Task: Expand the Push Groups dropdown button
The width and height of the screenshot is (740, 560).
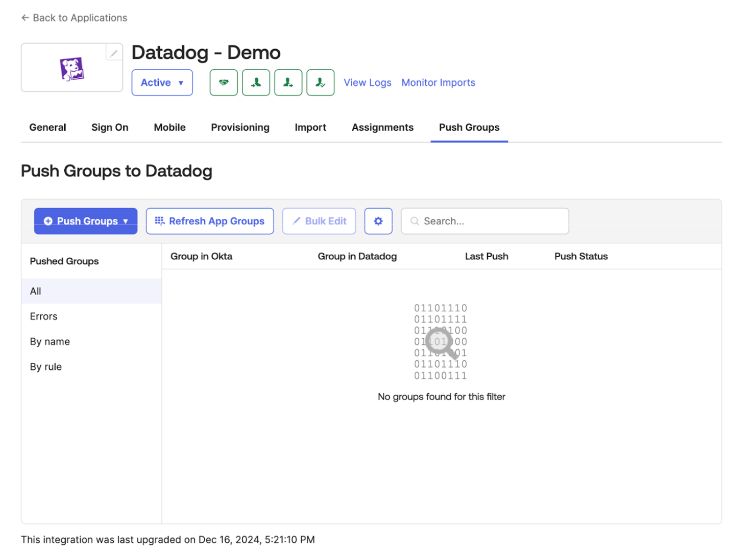Action: (x=86, y=221)
